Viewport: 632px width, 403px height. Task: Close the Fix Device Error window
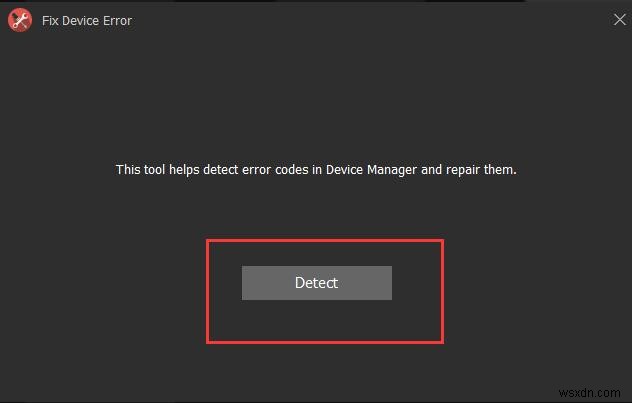pyautogui.click(x=617, y=18)
